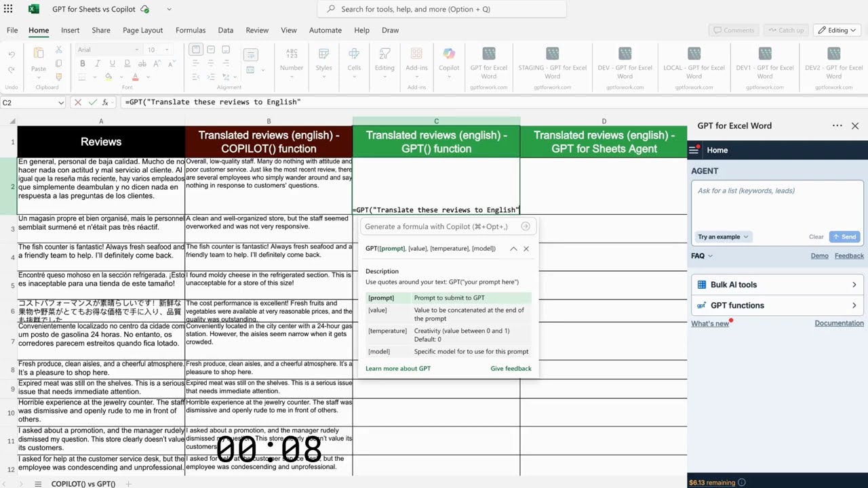This screenshot has width=868, height=488.
Task: Open the Documentation link
Action: tap(839, 323)
